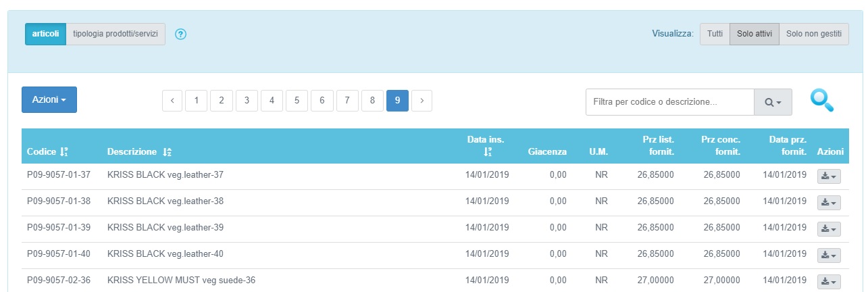This screenshot has height=292, width=868.
Task: Open actions icon for P09-9057-01-37 row
Action: [829, 176]
